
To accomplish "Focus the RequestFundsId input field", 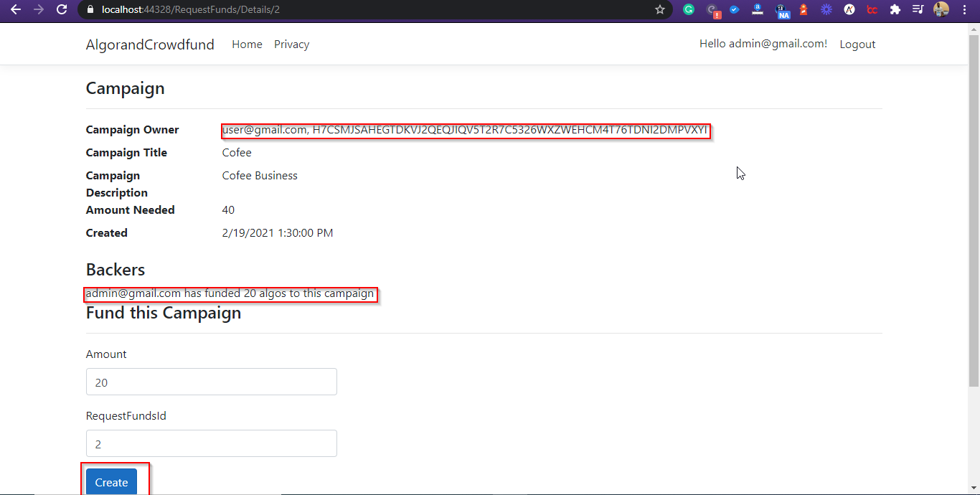I will (x=212, y=444).
